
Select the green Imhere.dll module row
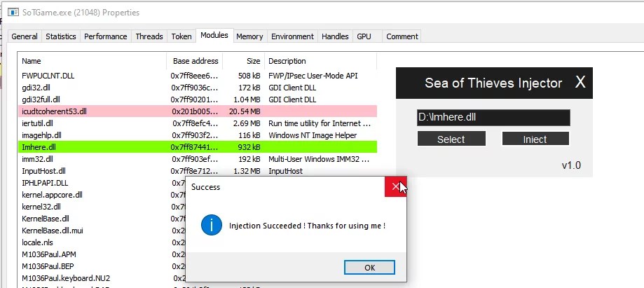198,147
